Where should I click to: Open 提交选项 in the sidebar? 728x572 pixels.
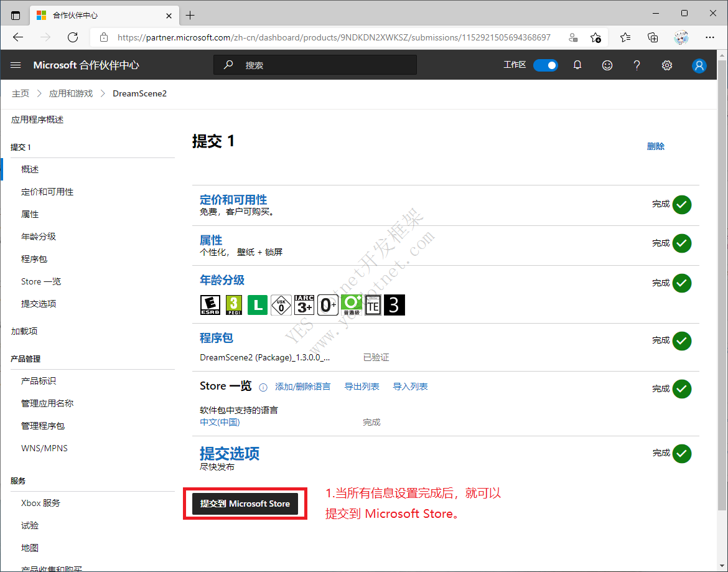[39, 304]
